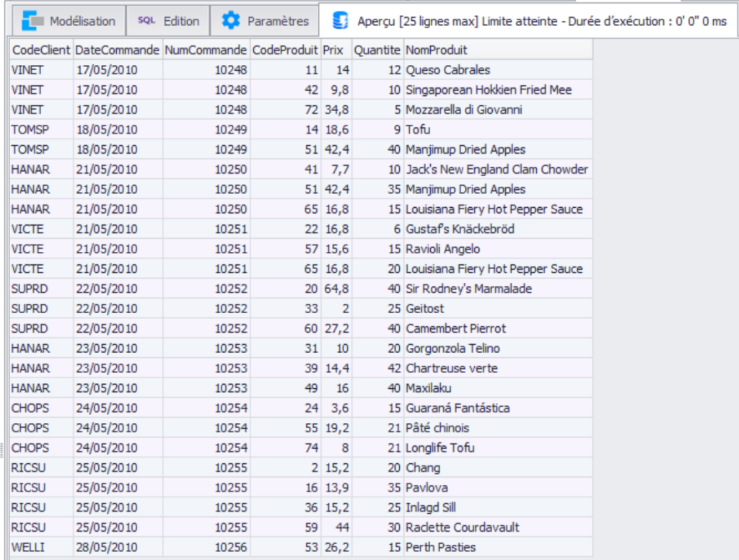
Task: Sort by NumCommande column header
Action: click(206, 50)
